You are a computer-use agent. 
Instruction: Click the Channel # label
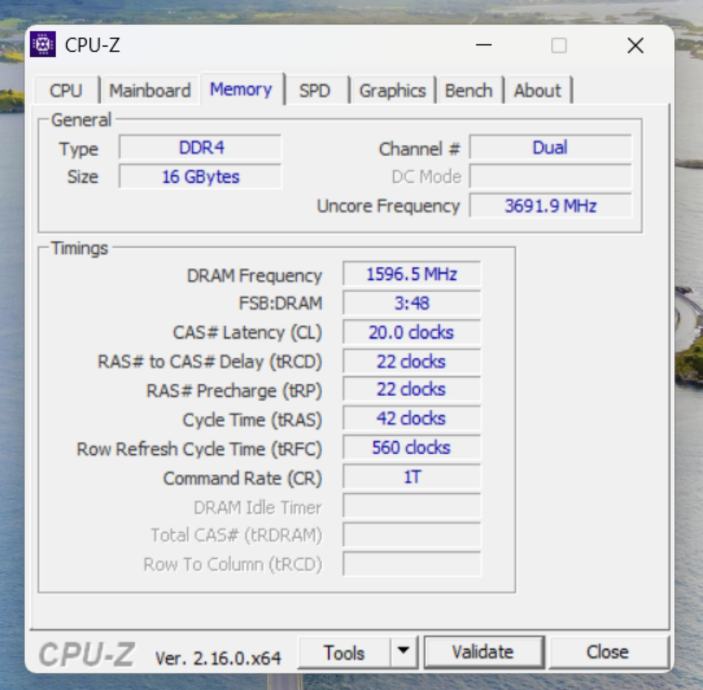(x=419, y=149)
